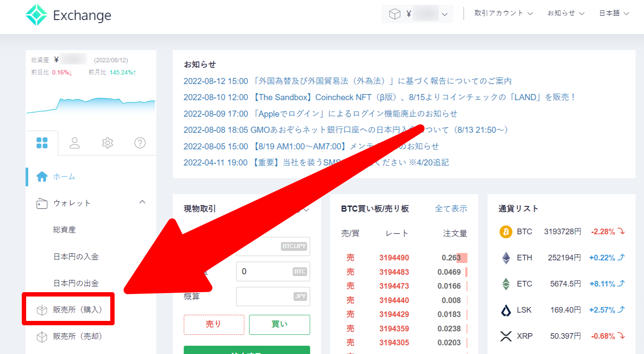Click the ETH icon in currency list
Viewport: 644px width, 354px height.
point(505,258)
